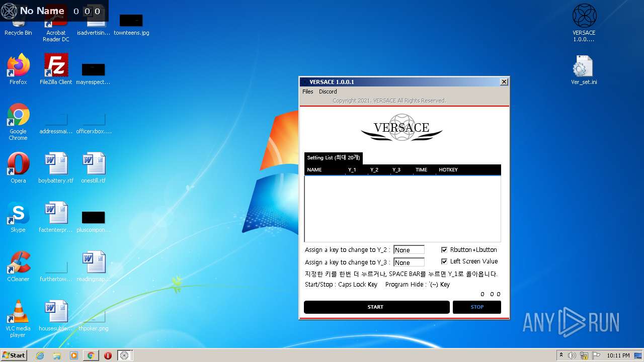The width and height of the screenshot is (644, 362).
Task: Select furthertow... file icon
Action: [56, 271]
